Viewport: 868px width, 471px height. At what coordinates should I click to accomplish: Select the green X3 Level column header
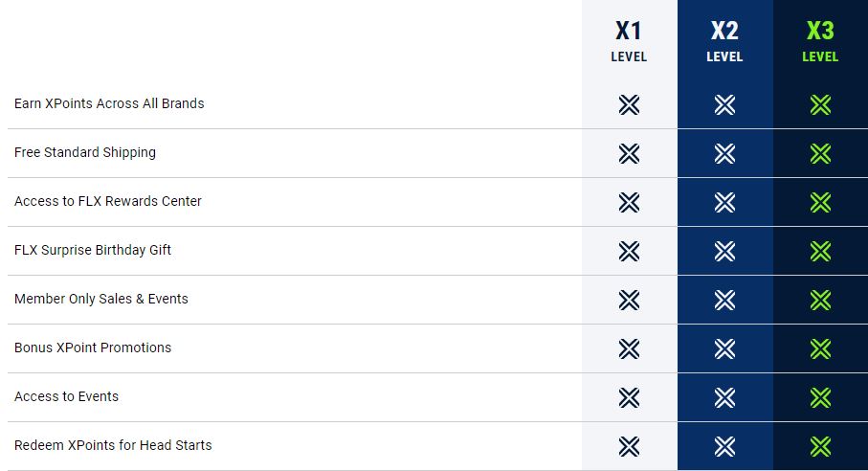[820, 41]
